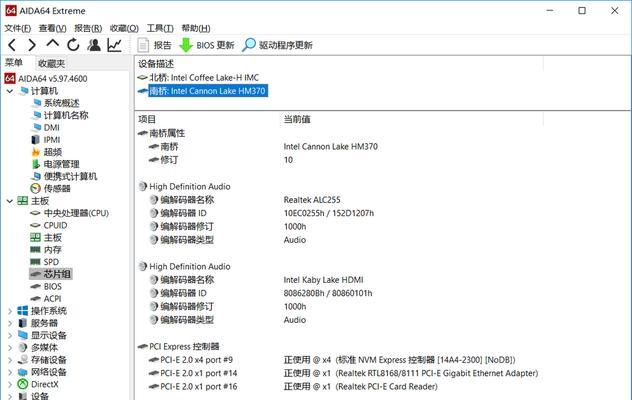Viewport: 632px width, 400px height.
Task: Click the DirectX Xbox icon
Action: (x=23, y=384)
